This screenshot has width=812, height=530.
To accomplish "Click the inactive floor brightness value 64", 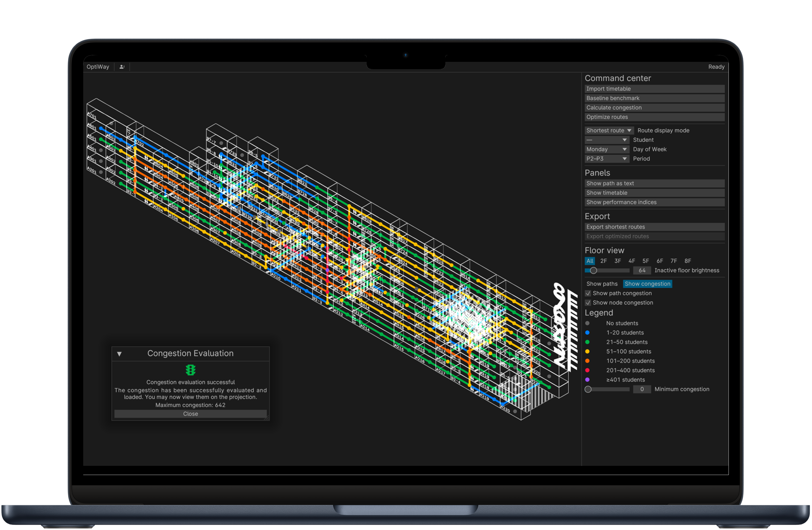I will 642,271.
